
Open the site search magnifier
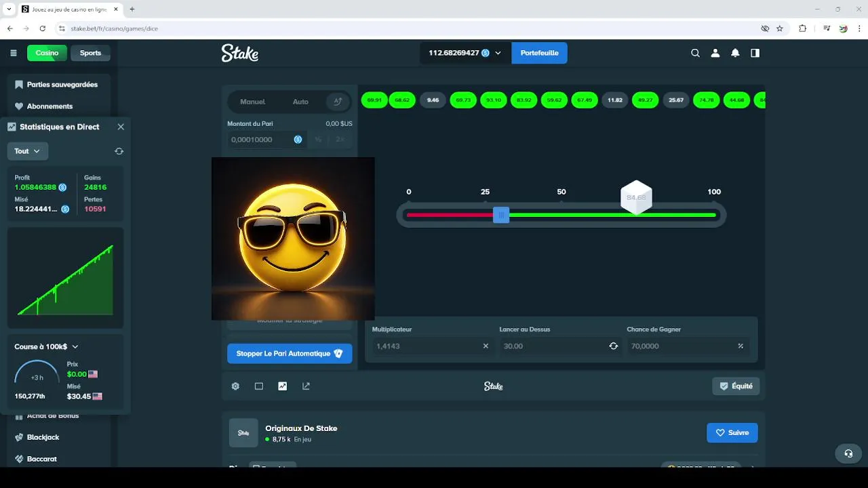click(695, 53)
